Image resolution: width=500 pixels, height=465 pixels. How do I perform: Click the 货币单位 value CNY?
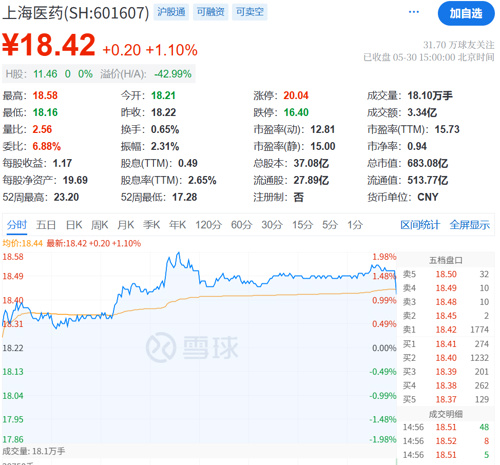[428, 197]
